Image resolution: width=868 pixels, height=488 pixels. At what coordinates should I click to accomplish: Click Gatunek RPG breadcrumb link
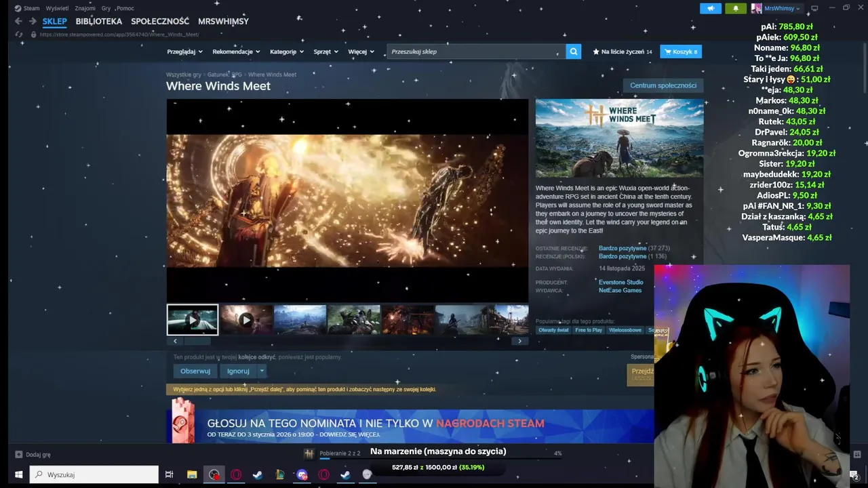click(x=224, y=75)
